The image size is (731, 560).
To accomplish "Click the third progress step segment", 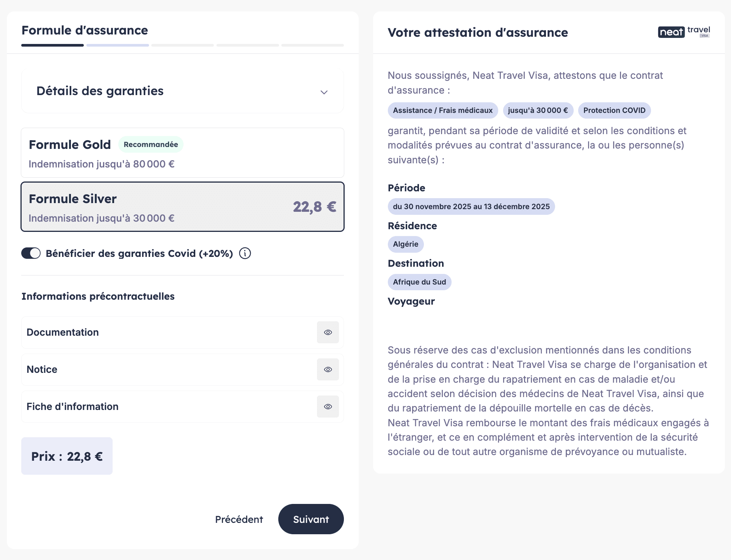I will pyautogui.click(x=182, y=45).
